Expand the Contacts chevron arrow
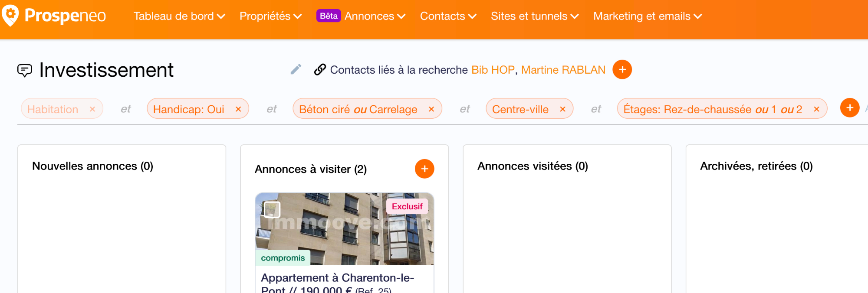Screen dimensions: 868x293 (473, 16)
